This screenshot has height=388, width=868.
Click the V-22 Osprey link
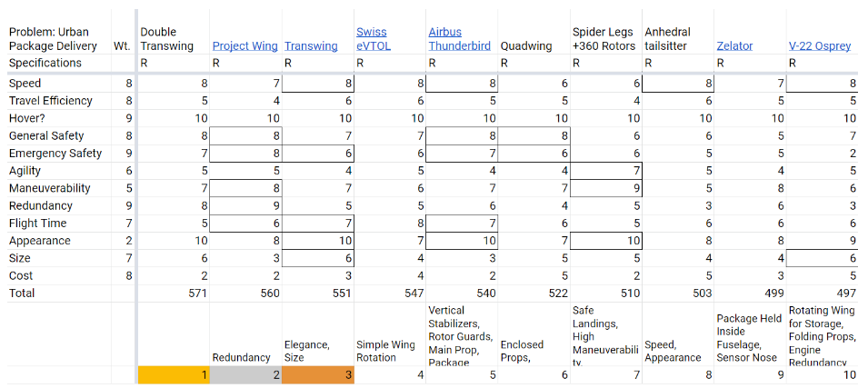pos(820,46)
